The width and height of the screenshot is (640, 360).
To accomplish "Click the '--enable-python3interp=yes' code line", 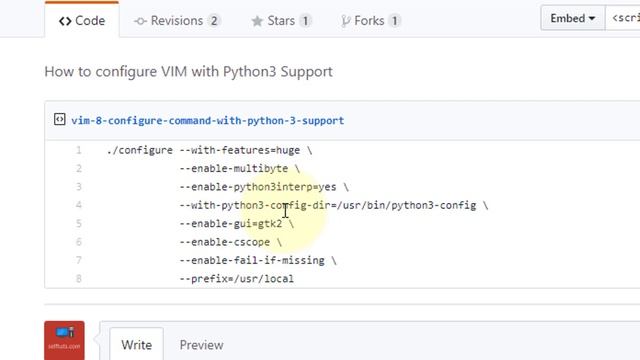I will pyautogui.click(x=264, y=187).
